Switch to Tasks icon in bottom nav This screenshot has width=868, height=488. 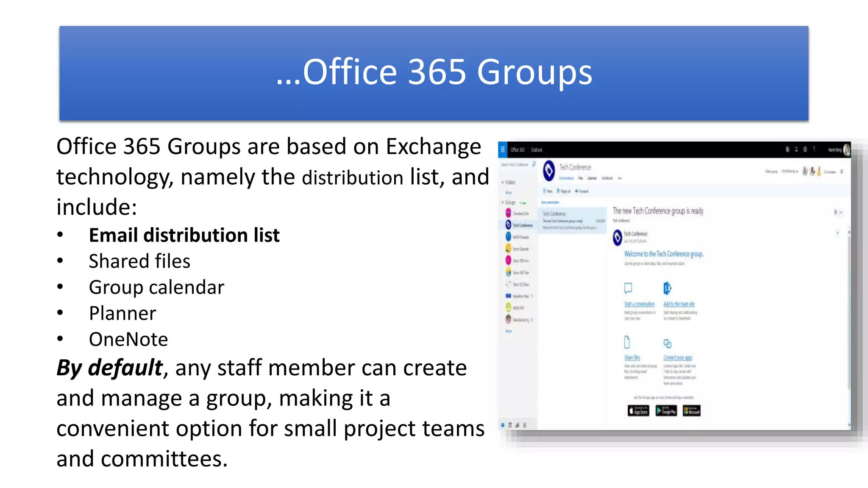525,425
